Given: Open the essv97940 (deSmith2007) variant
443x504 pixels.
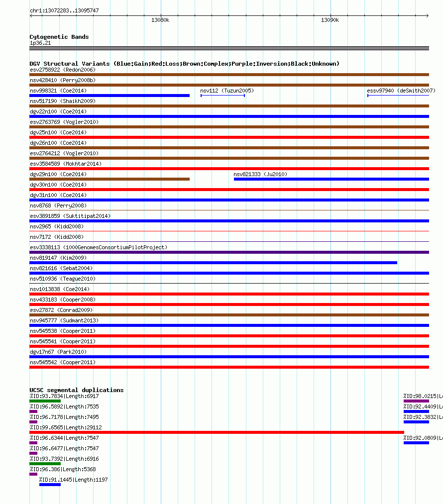Looking at the screenshot, I should (401, 91).
